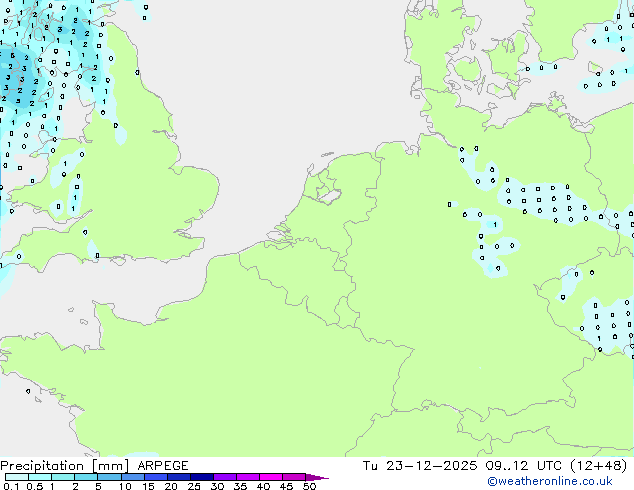This screenshot has width=634, height=490.
Task: Click the 40–45 mm magenta legend swatch
Action: pyautogui.click(x=271, y=477)
